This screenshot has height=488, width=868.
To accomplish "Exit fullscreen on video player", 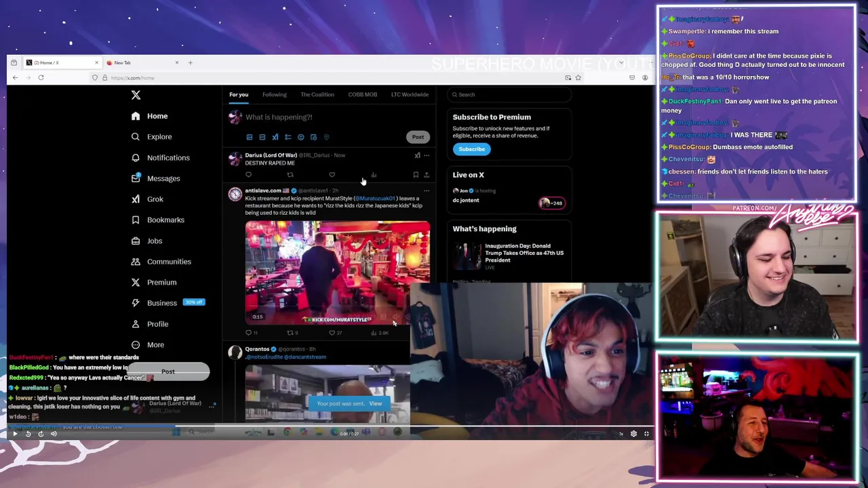I will click(646, 434).
